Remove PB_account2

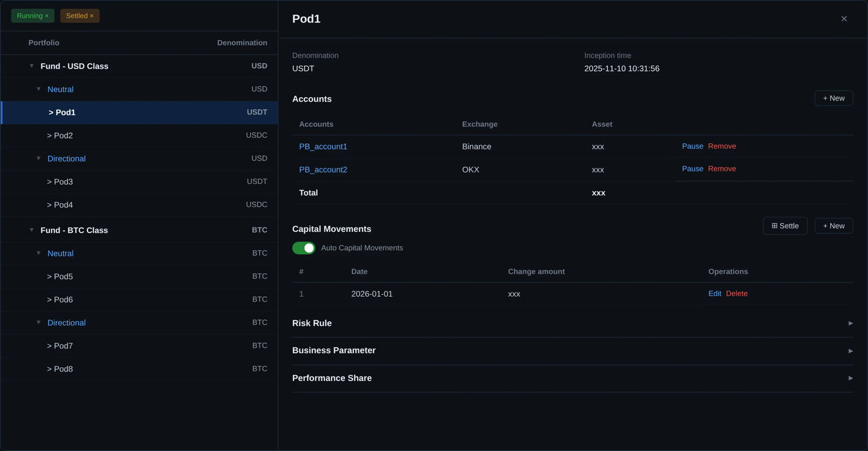722,169
